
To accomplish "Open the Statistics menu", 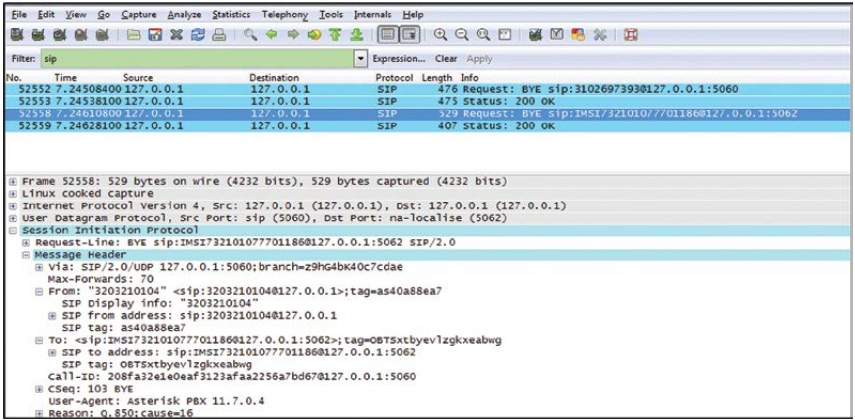I will pos(231,15).
